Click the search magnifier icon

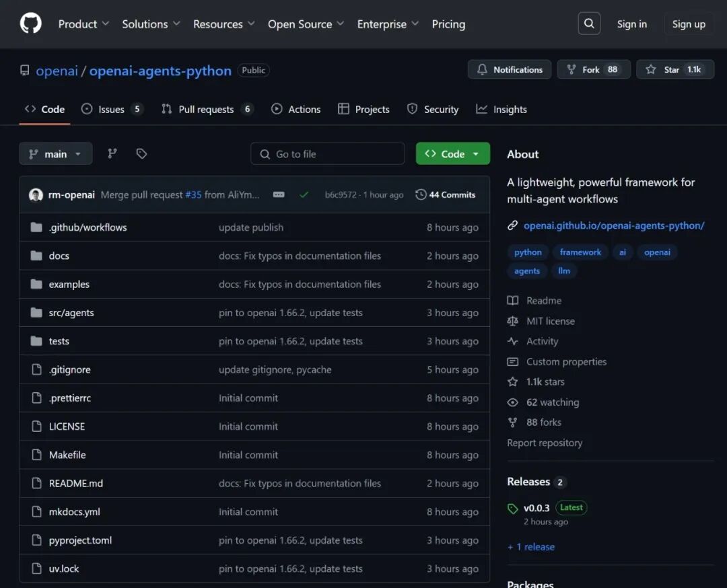coord(589,24)
